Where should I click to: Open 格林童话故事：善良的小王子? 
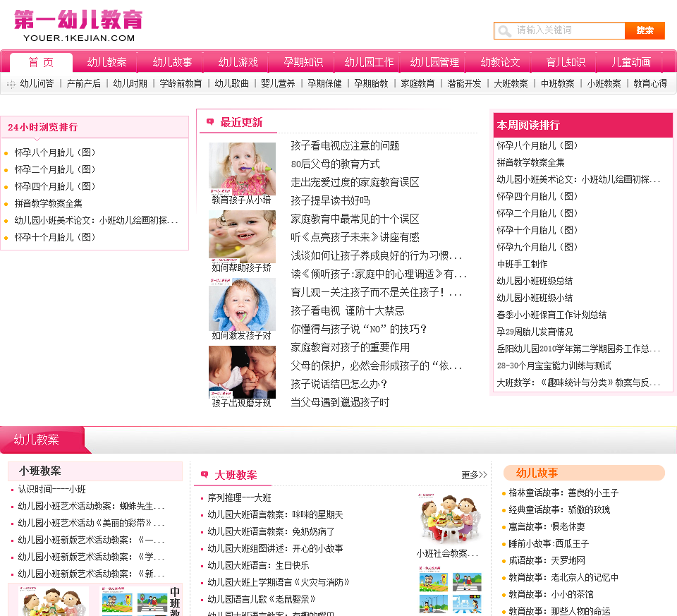(x=563, y=493)
